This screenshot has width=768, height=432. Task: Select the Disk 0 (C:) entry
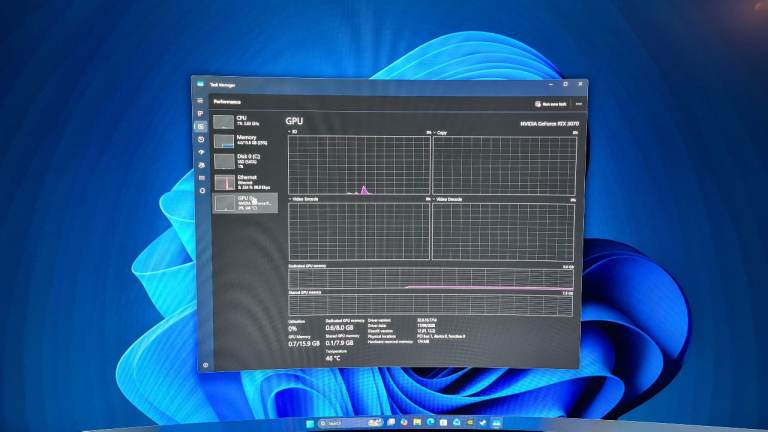coord(244,161)
